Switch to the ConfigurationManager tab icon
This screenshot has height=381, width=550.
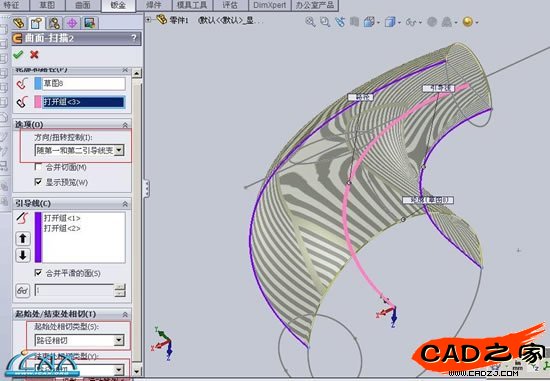(54, 23)
